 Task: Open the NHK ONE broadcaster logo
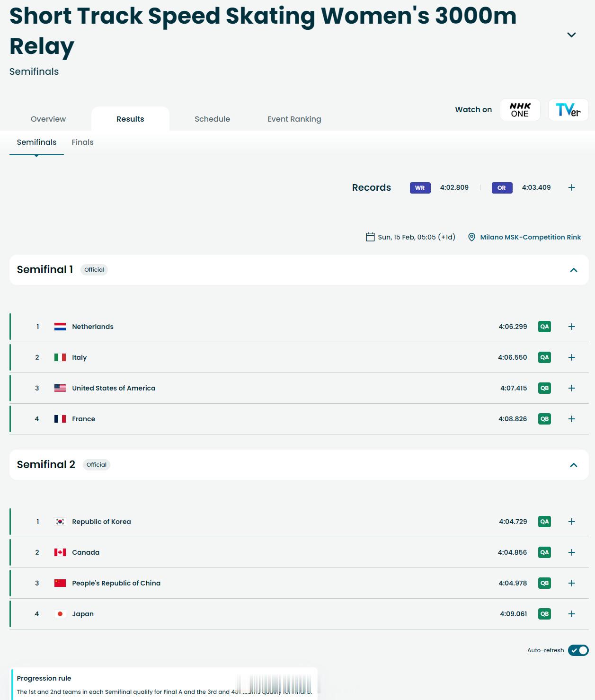(x=520, y=110)
